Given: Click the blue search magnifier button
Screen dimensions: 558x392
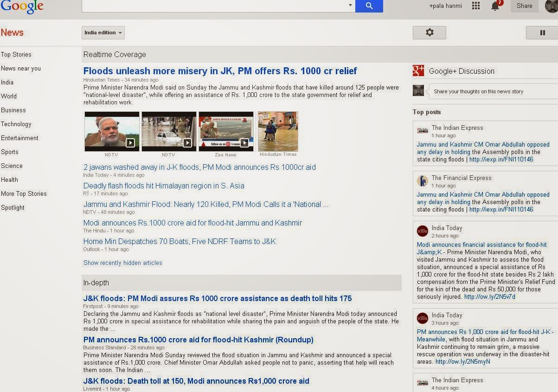Looking at the screenshot, I should click(x=369, y=6).
